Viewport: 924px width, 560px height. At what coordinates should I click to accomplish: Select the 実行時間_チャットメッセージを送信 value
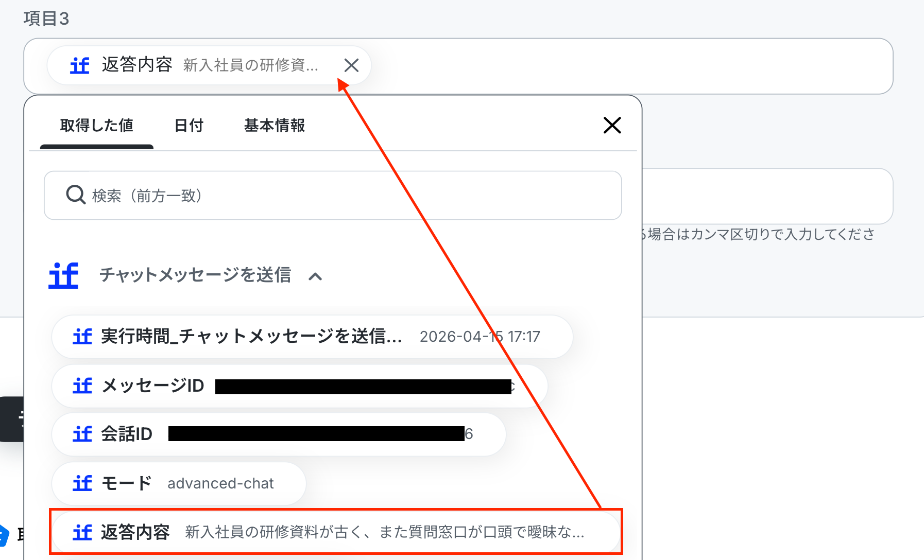click(312, 337)
